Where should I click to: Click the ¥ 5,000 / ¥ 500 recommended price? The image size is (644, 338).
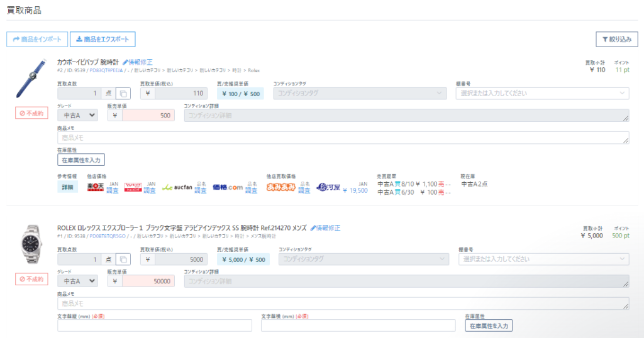coord(243,259)
